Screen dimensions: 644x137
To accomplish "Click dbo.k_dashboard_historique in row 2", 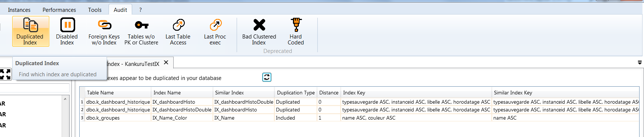I will pyautogui.click(x=118, y=110).
